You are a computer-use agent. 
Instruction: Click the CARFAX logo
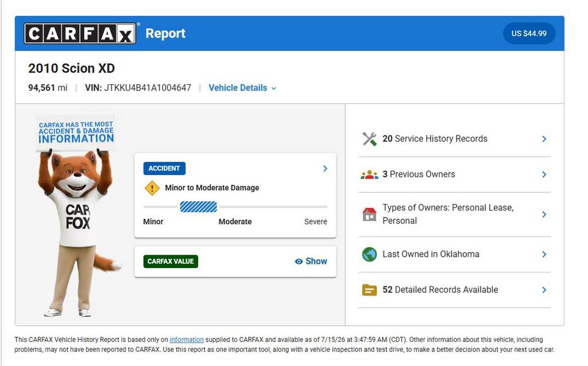pos(80,33)
